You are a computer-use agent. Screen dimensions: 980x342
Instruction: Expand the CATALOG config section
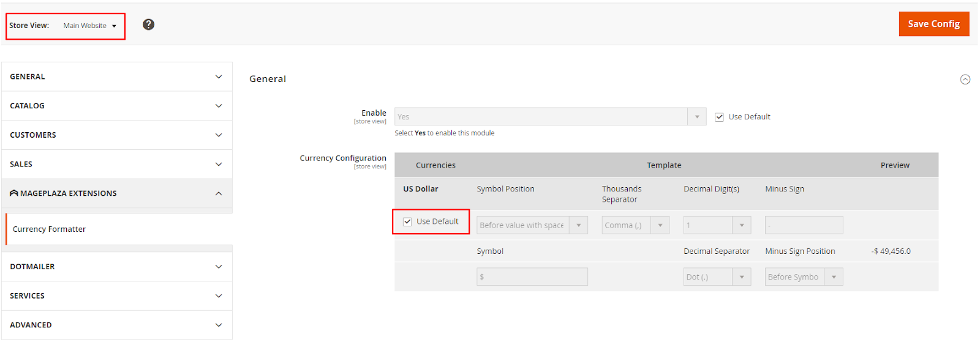click(x=117, y=106)
